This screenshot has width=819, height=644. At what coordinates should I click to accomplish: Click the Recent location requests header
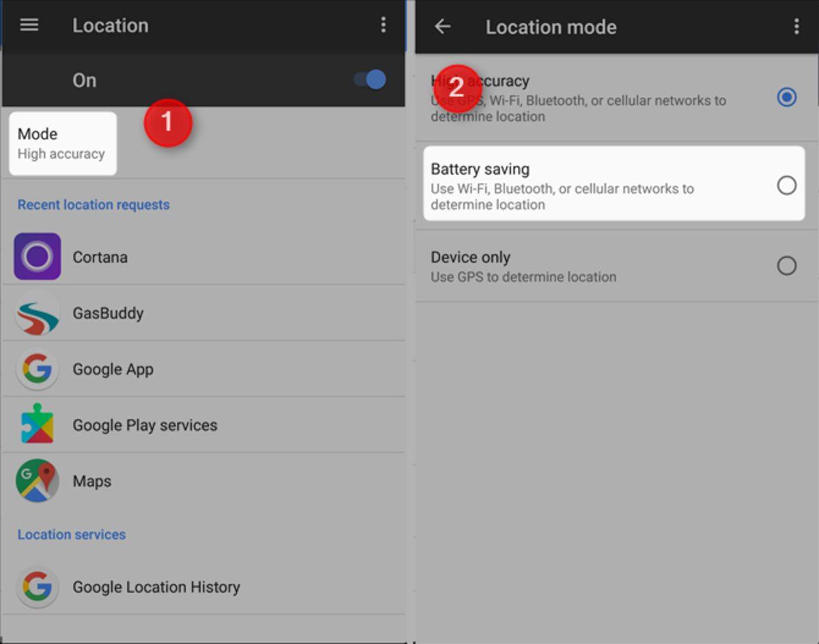point(94,205)
